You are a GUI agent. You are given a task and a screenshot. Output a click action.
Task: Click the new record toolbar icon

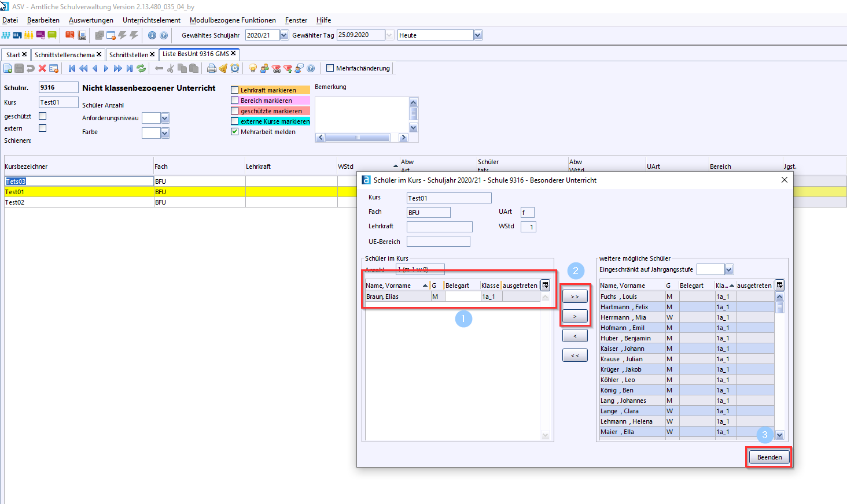[x=8, y=68]
